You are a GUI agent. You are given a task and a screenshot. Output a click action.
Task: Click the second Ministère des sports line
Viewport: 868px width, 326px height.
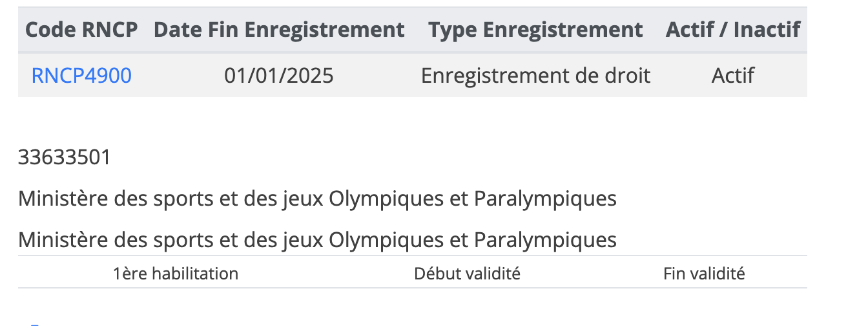click(317, 241)
